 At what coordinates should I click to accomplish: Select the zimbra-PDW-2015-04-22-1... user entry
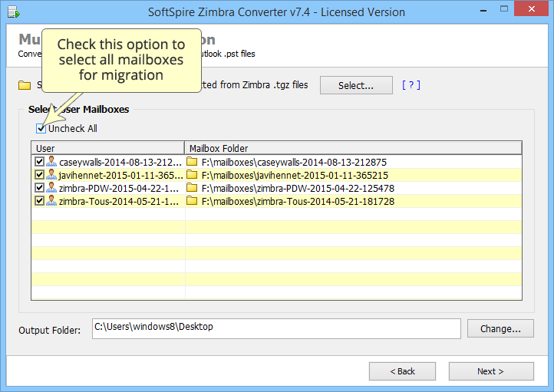119,188
